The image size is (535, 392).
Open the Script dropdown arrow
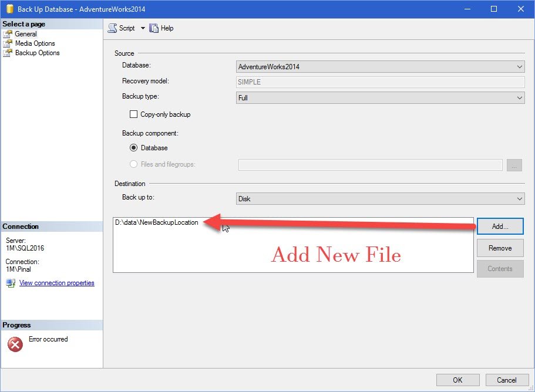[143, 28]
